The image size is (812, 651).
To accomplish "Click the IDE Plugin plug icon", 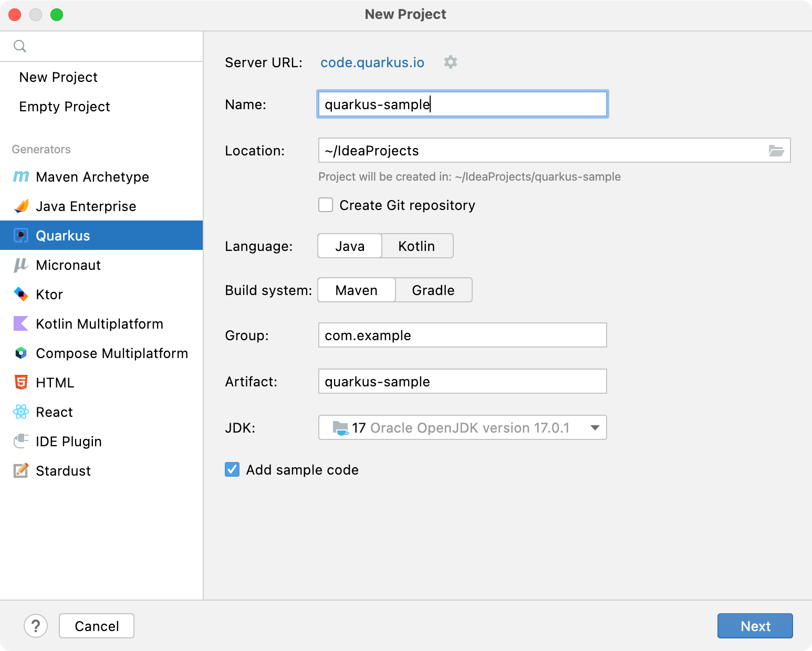I will coord(21,442).
